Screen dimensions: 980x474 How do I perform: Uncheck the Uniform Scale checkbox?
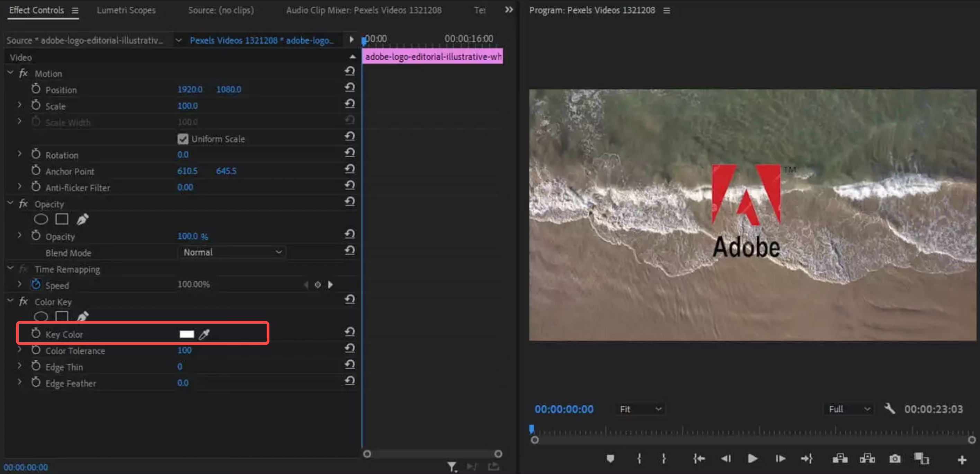[x=183, y=139]
